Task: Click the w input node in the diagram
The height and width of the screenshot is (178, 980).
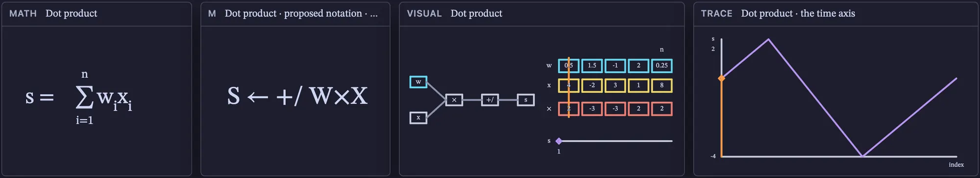Action: coord(418,82)
